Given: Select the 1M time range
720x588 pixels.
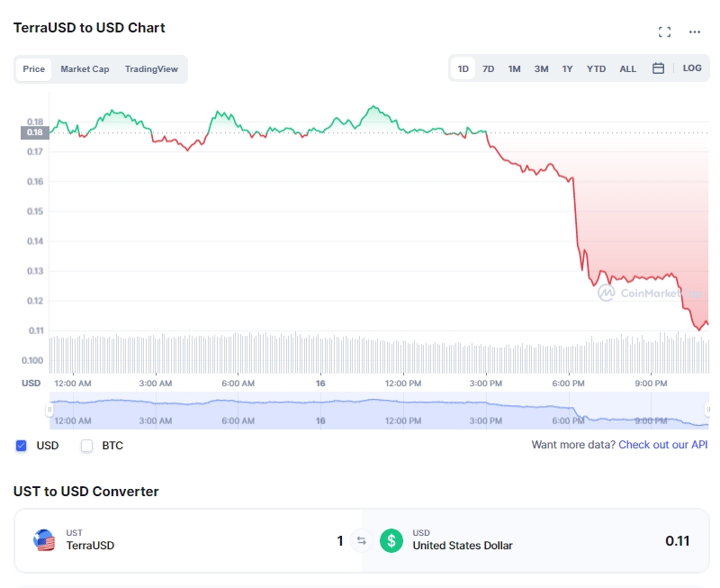Looking at the screenshot, I should point(514,68).
